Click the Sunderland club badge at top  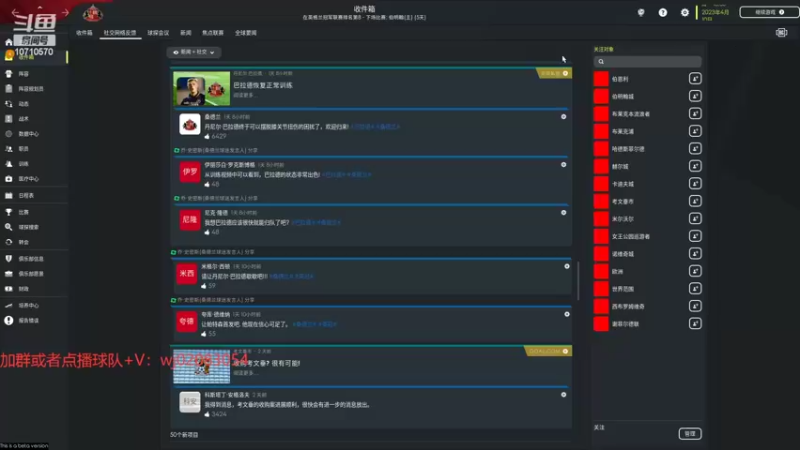point(92,13)
